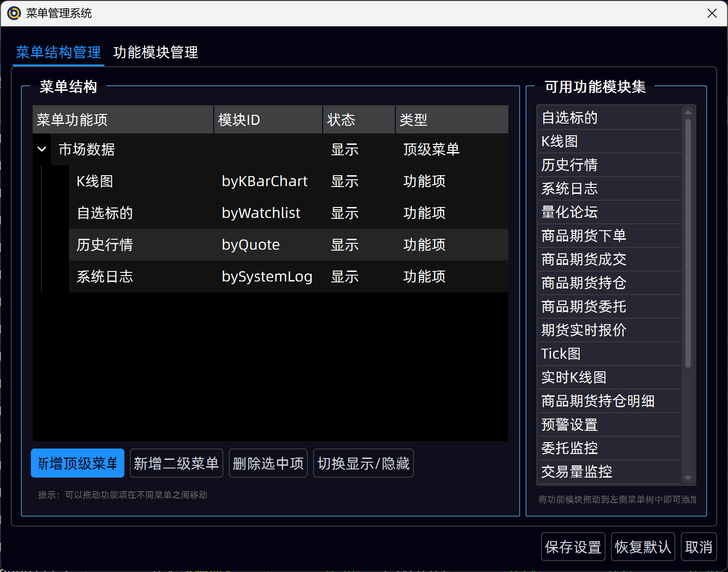
Task: Close the menu management window
Action: 712,13
